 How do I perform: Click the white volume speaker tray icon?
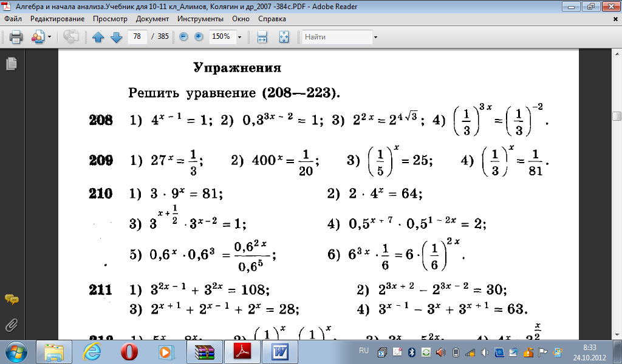click(485, 352)
